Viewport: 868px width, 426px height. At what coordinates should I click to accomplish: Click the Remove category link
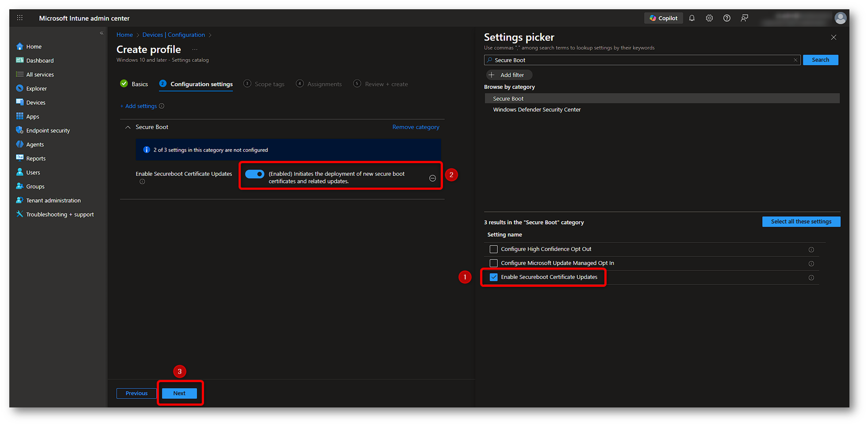[415, 127]
